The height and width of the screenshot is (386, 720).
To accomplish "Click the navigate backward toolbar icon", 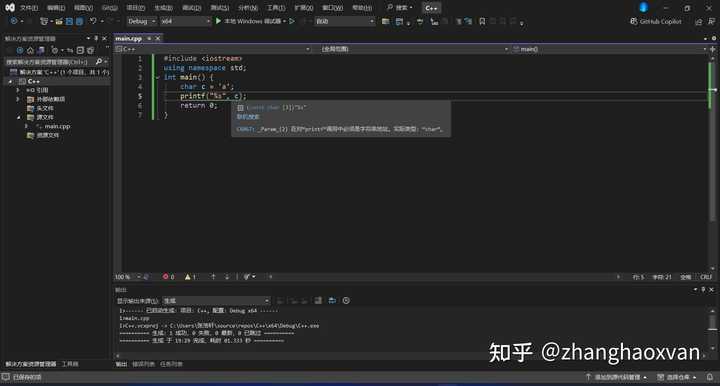I will pyautogui.click(x=14, y=21).
